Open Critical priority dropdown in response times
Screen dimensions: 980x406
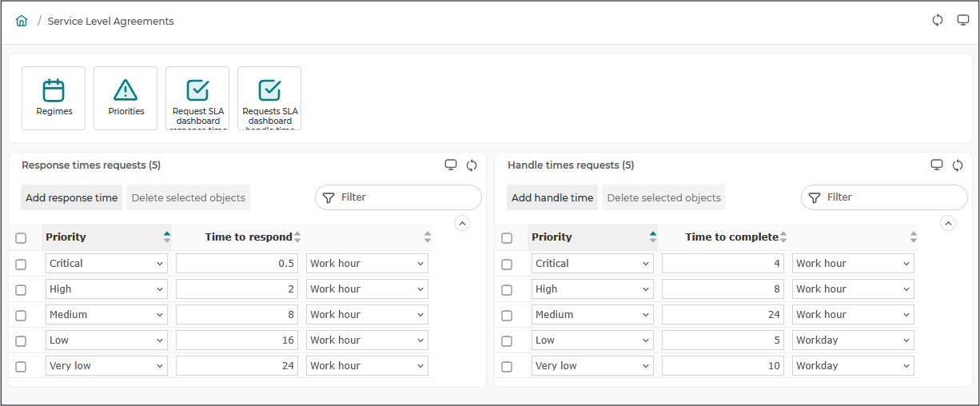pos(106,264)
